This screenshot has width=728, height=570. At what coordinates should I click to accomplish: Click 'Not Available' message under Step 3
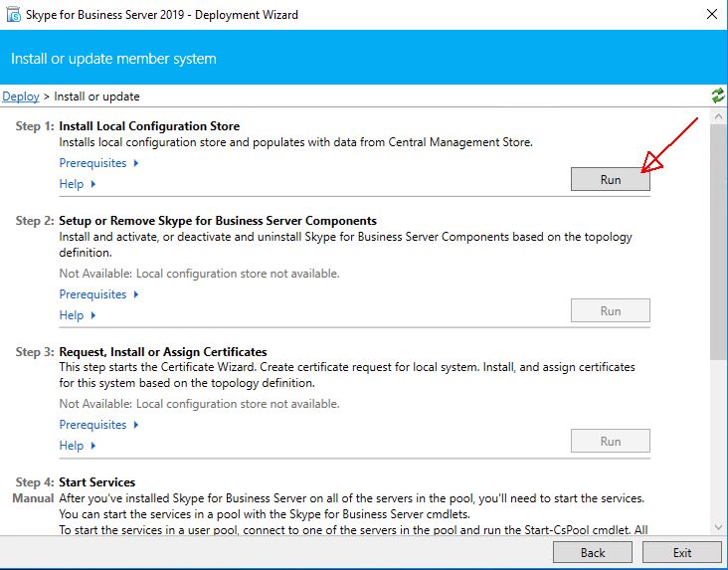click(x=199, y=404)
